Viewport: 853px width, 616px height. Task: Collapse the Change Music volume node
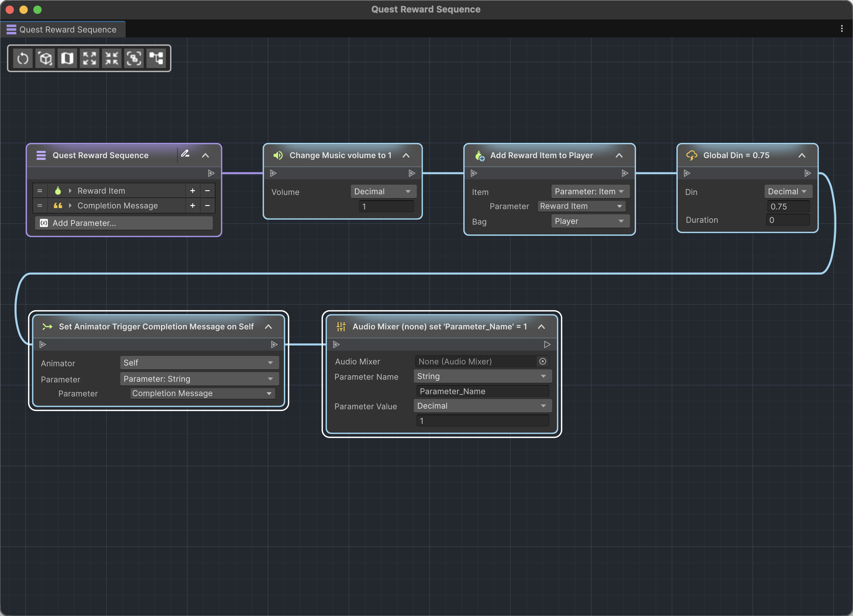click(x=406, y=155)
